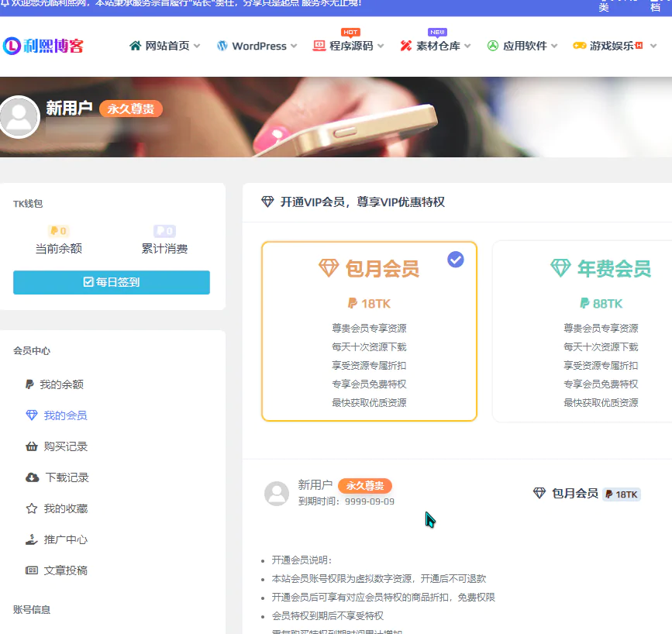Click the cloud download icon beside 下载记录
Screen dimensions: 672x634
32,477
